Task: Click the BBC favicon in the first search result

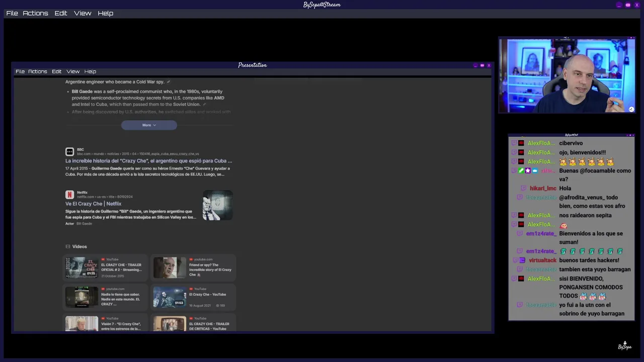Action: coord(69,152)
